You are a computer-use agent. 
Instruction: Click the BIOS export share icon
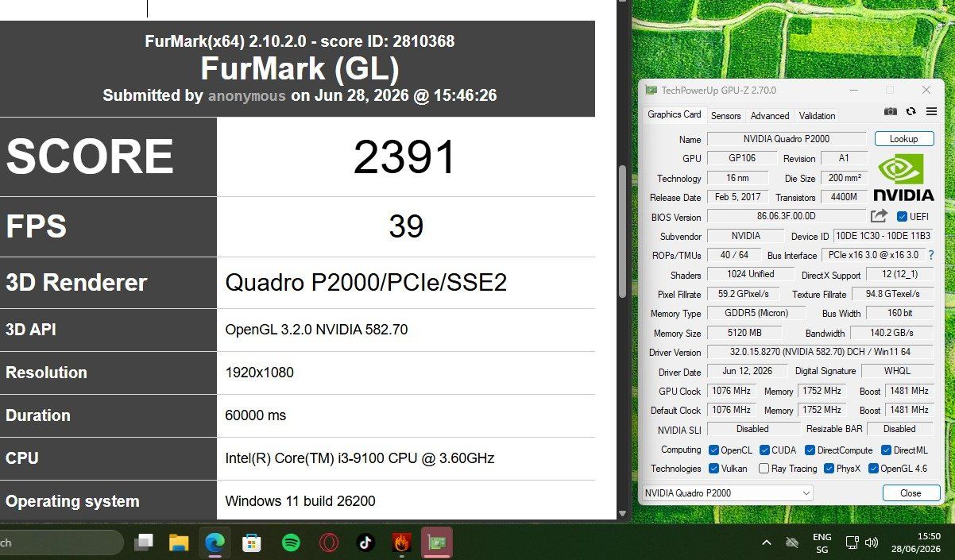click(879, 216)
